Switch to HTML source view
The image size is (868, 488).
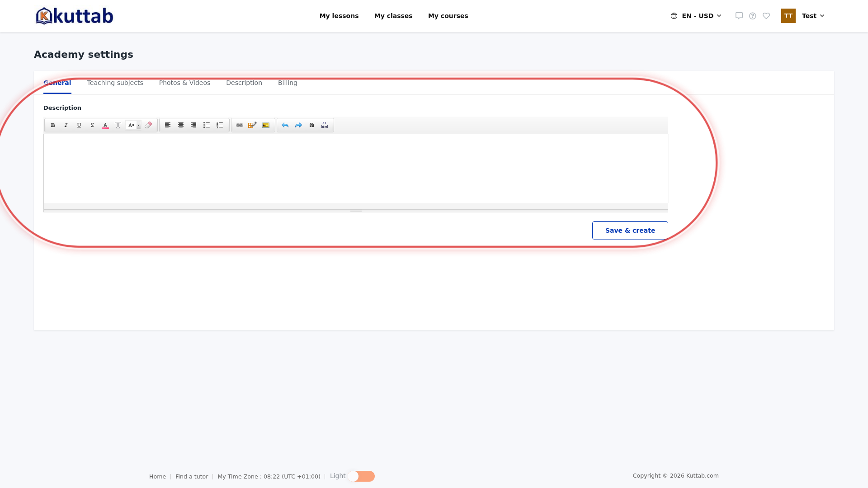tap(325, 125)
